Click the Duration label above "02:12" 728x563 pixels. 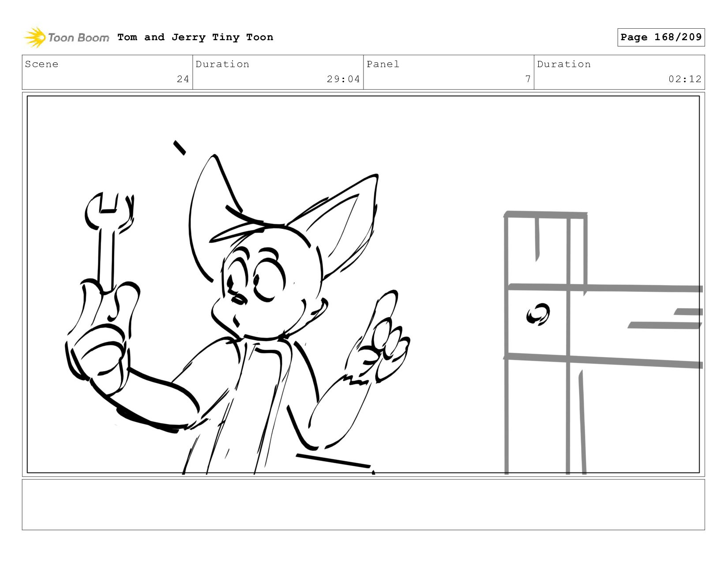pyautogui.click(x=564, y=64)
